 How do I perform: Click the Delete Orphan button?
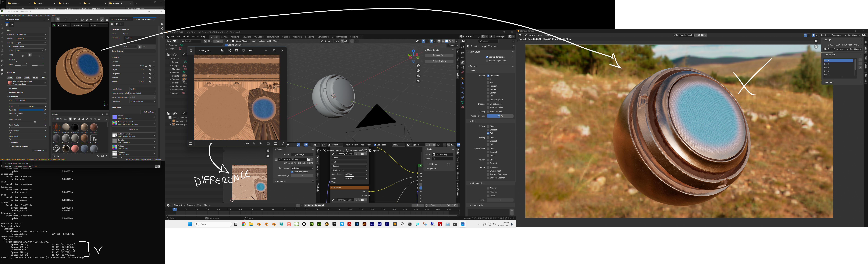tap(439, 61)
